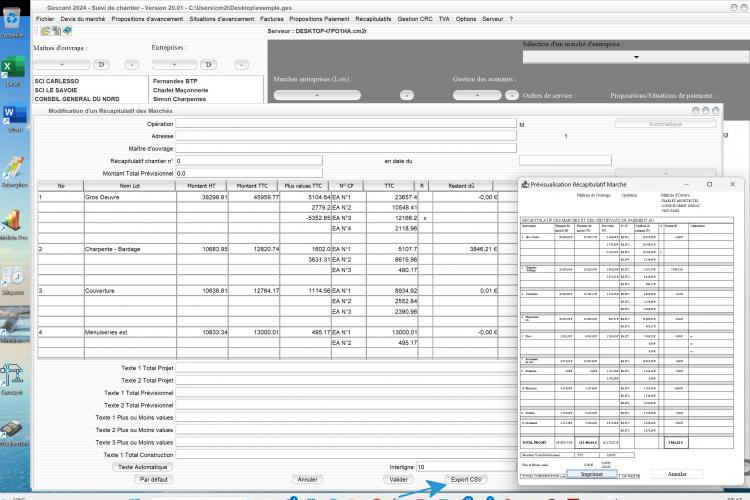
Task: Click the minus button under Maîtres d'ouvrage
Action: tap(132, 65)
